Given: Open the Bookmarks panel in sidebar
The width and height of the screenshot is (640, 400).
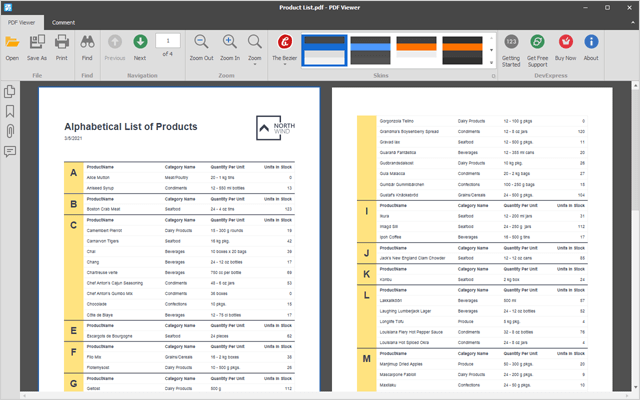Looking at the screenshot, I should 10,111.
